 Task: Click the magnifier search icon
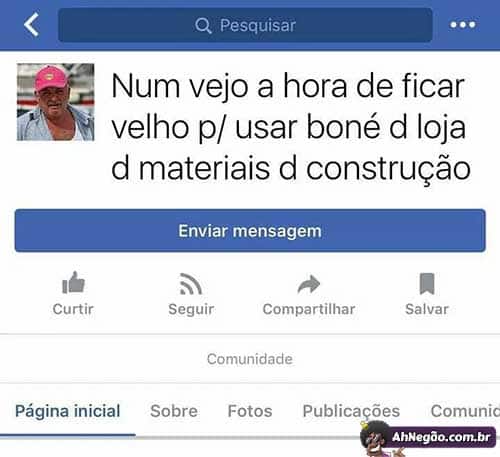(203, 25)
